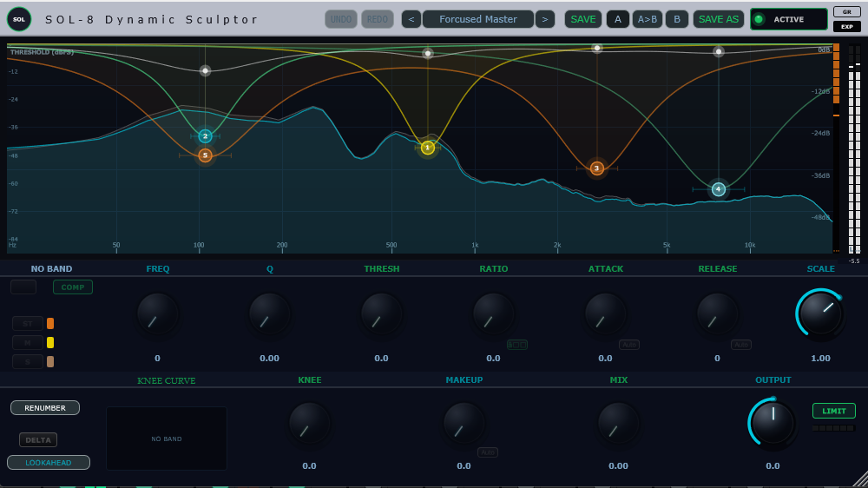Click the orange stereo color swatch

tap(50, 324)
